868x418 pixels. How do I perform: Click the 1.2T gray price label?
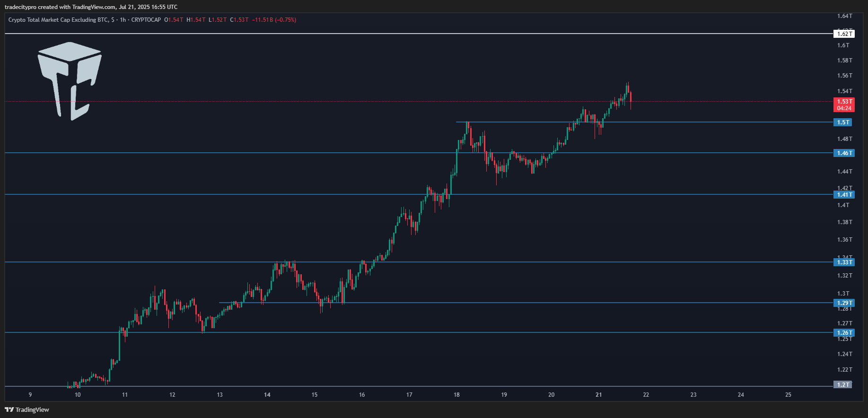point(843,384)
